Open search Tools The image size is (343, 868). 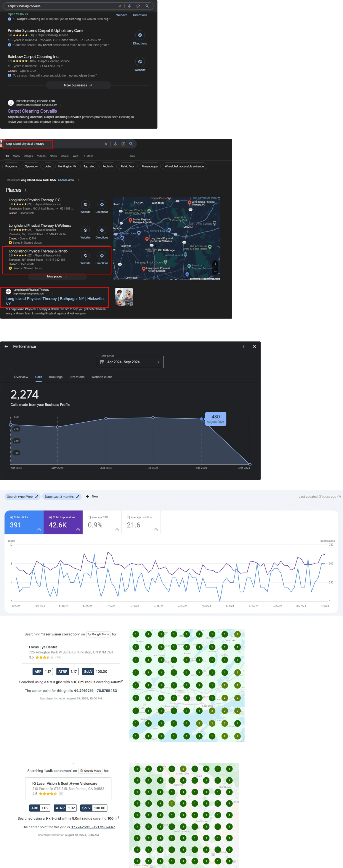132,156
